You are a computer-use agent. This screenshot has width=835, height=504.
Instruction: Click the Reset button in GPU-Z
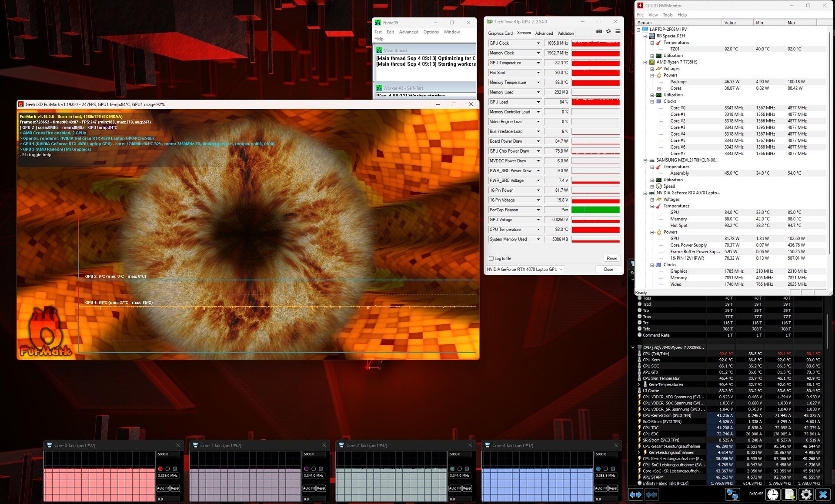611,258
